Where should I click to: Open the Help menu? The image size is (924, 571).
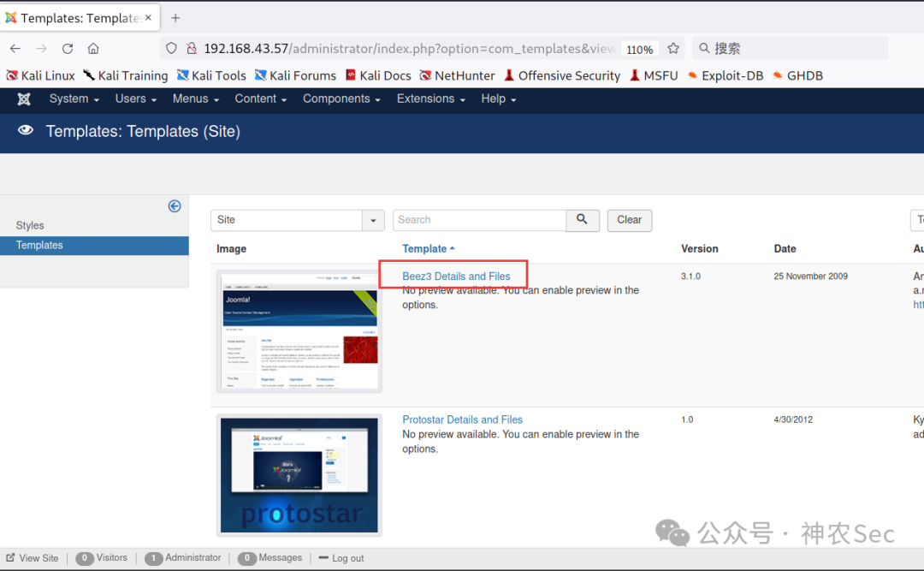[499, 99]
